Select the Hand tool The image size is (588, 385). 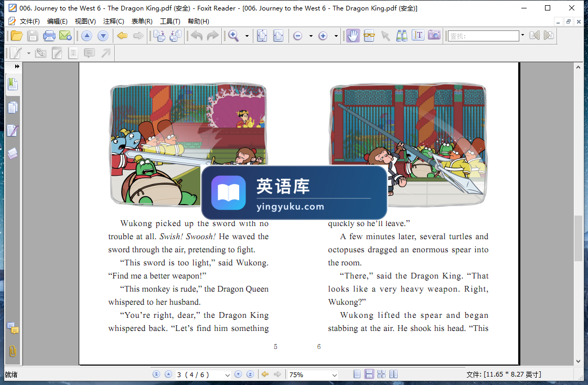352,36
